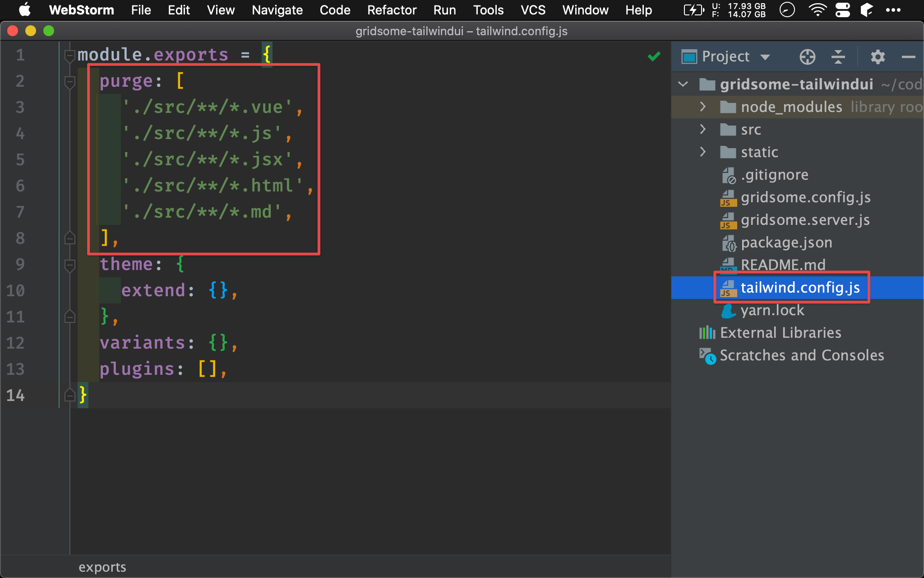Open the Apple menu
924x578 pixels.
point(24,9)
